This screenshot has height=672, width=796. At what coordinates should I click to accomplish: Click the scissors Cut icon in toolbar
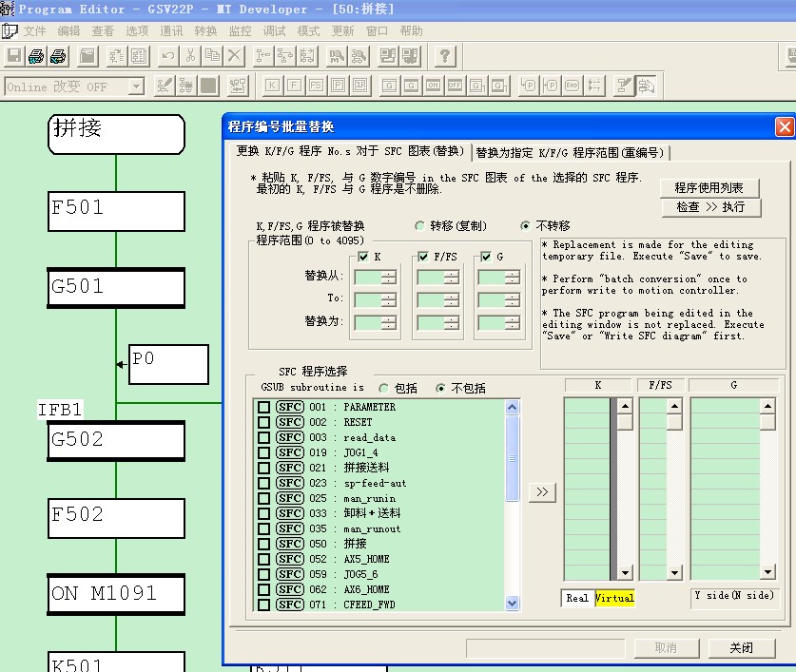click(190, 56)
